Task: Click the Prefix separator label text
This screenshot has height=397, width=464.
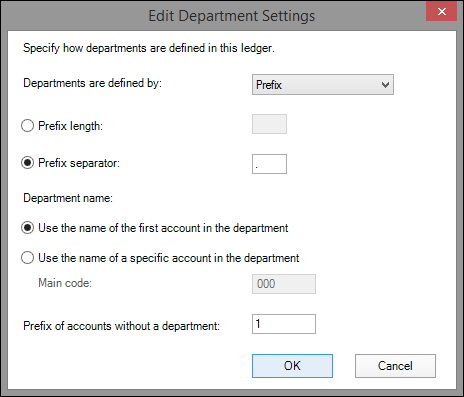Action: 79,163
